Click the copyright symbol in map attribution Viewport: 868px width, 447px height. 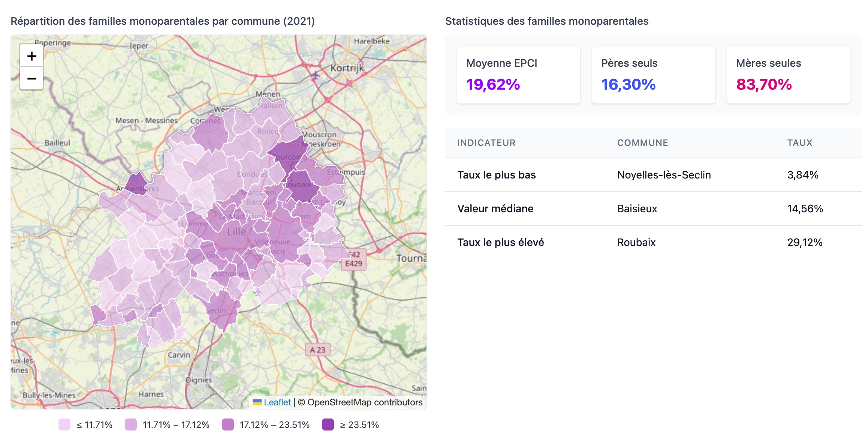[302, 402]
